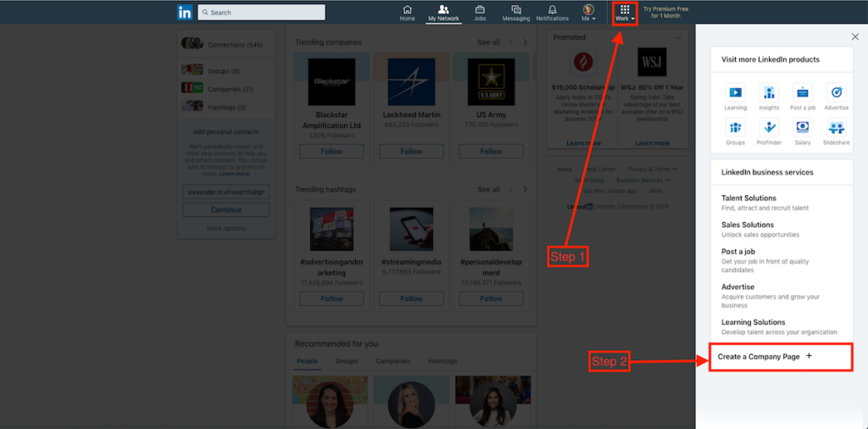Open the Lockheed Martin logo
868x429 pixels.
(411, 82)
